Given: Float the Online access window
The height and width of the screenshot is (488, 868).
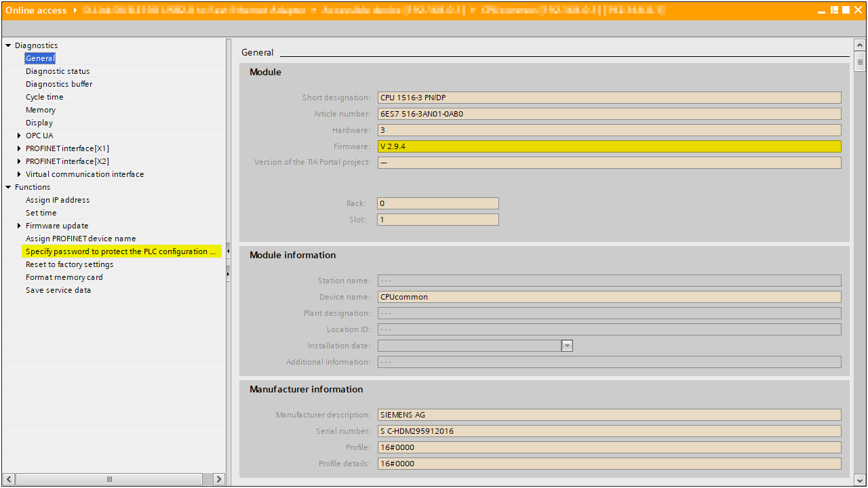Looking at the screenshot, I should coord(835,10).
